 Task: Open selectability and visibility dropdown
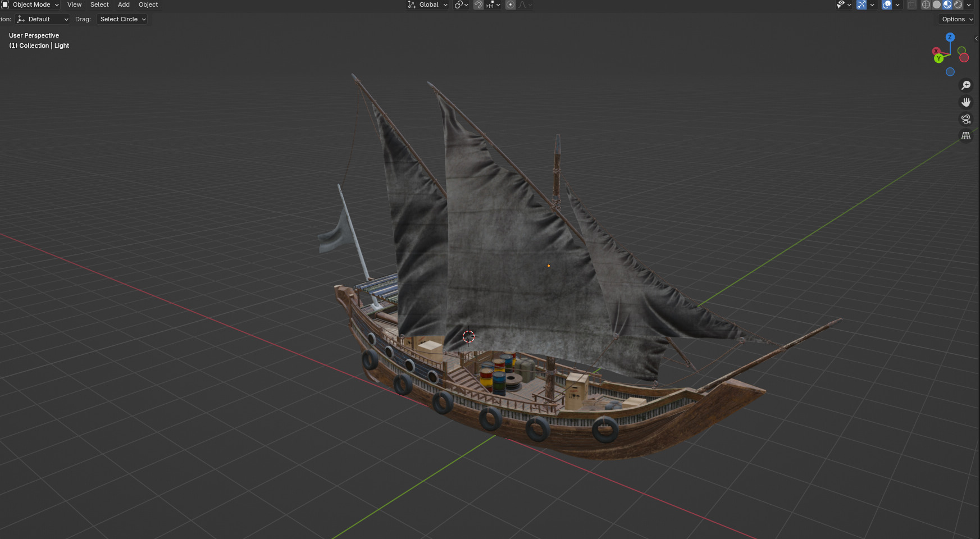coord(844,4)
